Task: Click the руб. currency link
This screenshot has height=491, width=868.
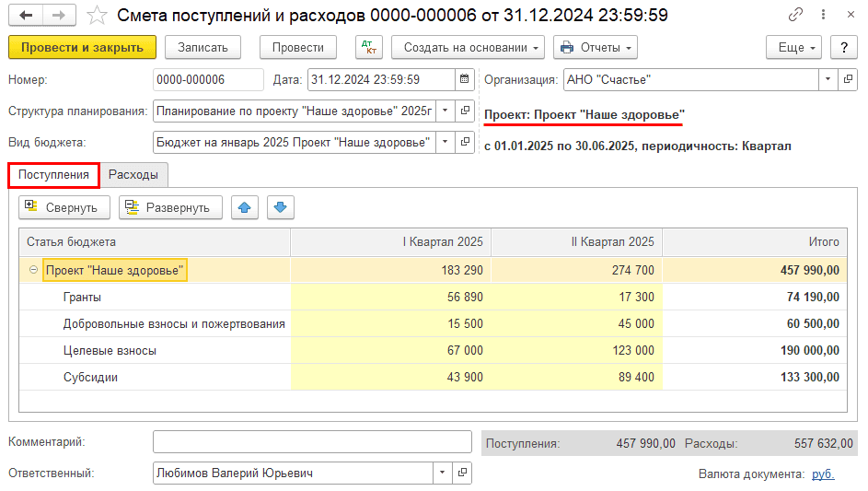Action: click(823, 473)
